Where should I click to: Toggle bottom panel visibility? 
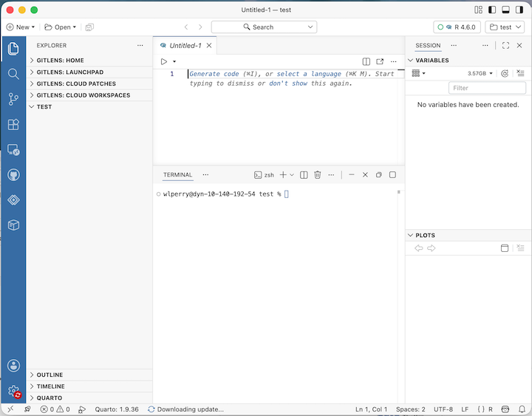click(x=505, y=10)
